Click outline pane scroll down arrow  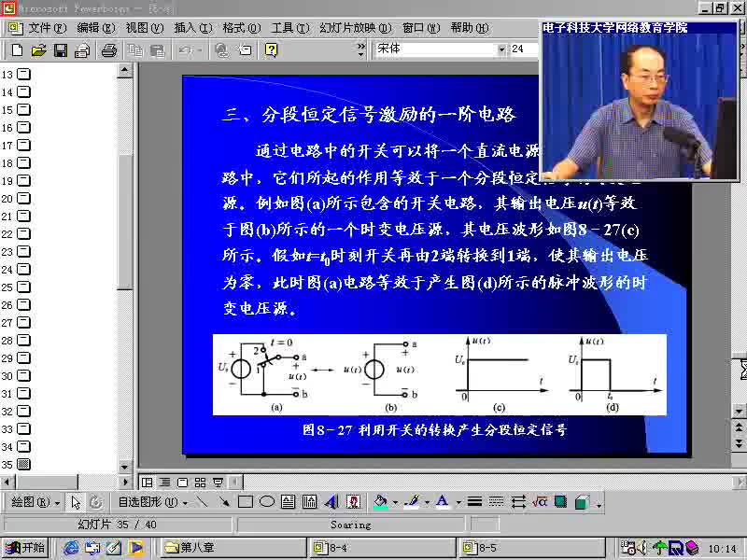tap(125, 466)
